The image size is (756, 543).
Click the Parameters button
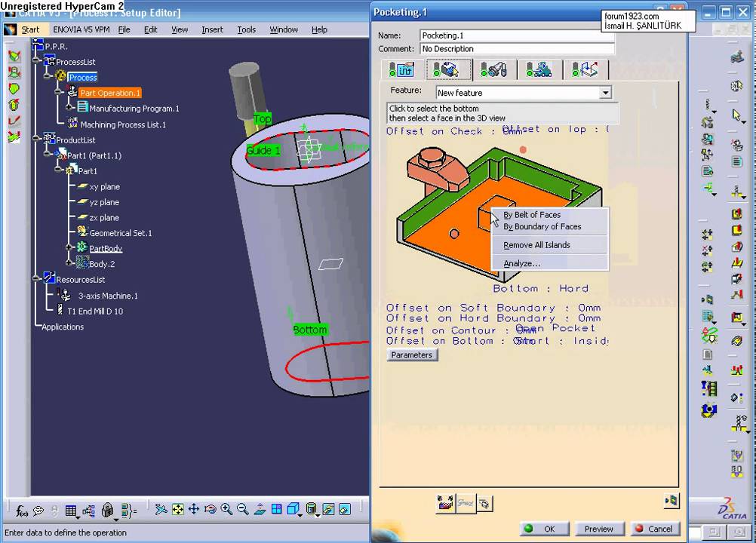(412, 355)
